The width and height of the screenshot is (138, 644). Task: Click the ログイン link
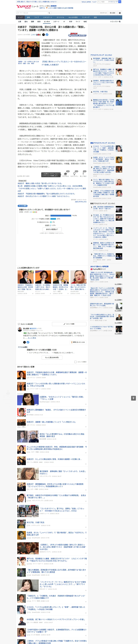(42, 8)
